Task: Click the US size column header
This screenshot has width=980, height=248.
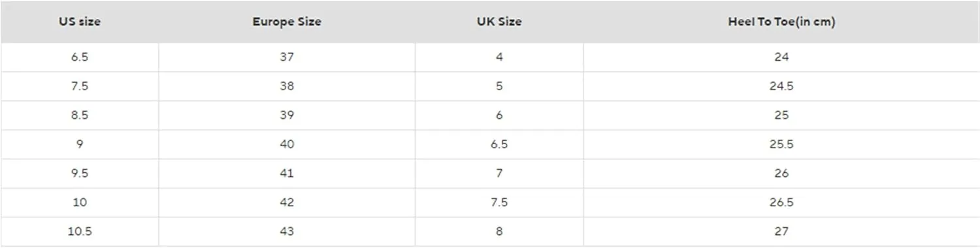Action: coord(80,22)
